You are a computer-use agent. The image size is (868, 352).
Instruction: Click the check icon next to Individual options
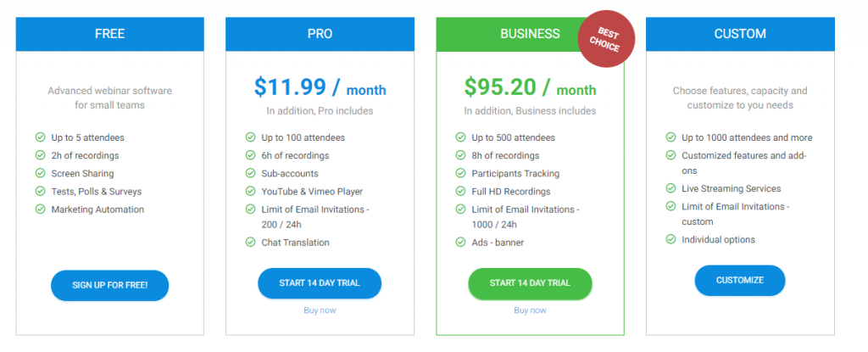[x=670, y=239]
